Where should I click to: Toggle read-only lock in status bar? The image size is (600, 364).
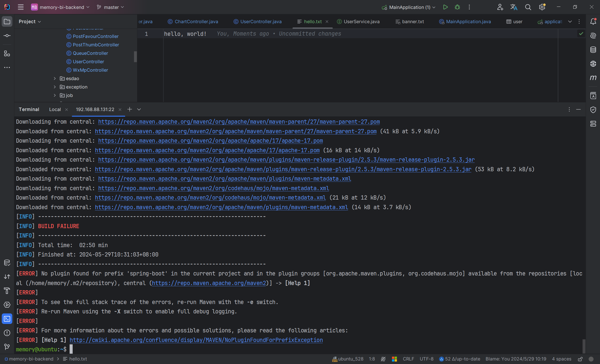(580, 359)
